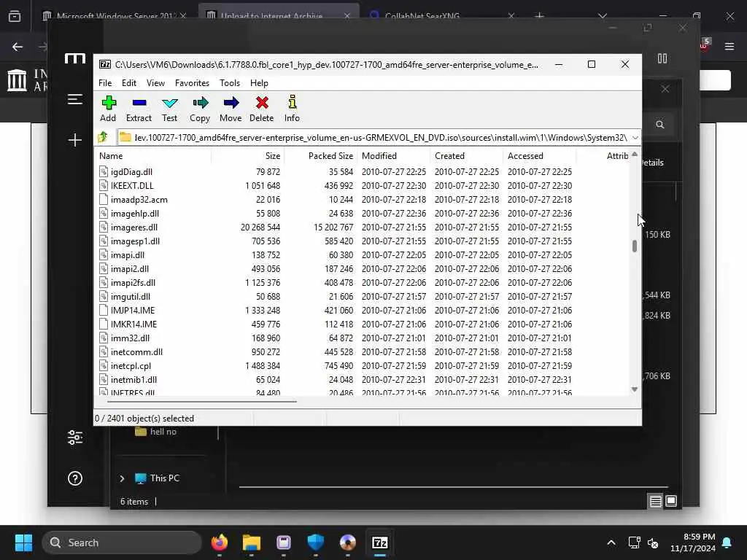Open the Help menu
This screenshot has height=560, width=747.
click(x=259, y=83)
